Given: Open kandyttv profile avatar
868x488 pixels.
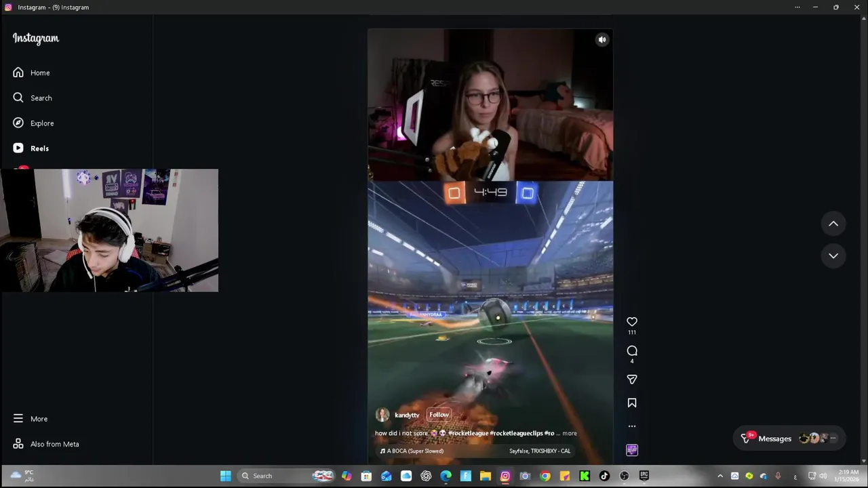Looking at the screenshot, I should [x=382, y=415].
